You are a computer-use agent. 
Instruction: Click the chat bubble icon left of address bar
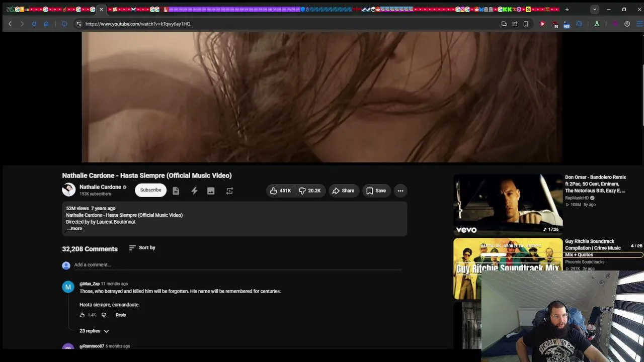coord(64,24)
